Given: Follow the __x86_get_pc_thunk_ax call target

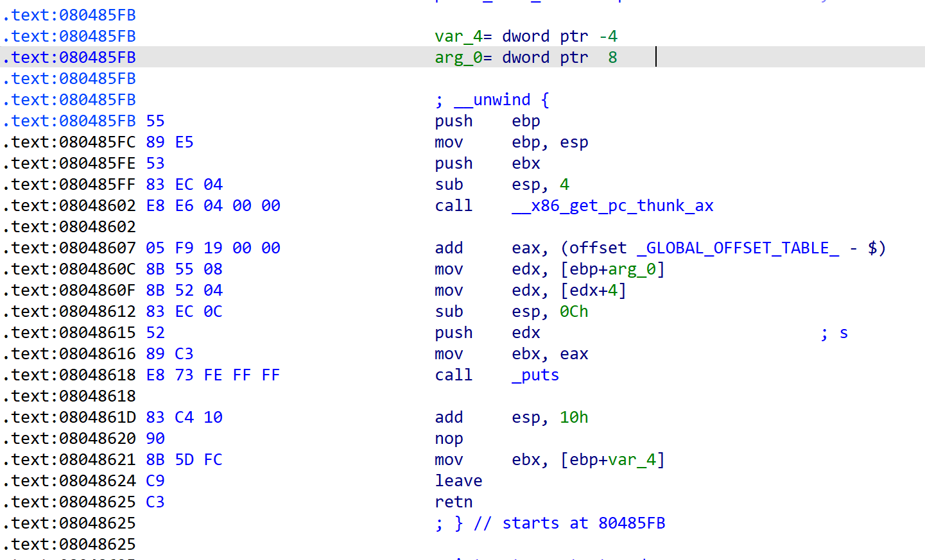Looking at the screenshot, I should [x=612, y=205].
